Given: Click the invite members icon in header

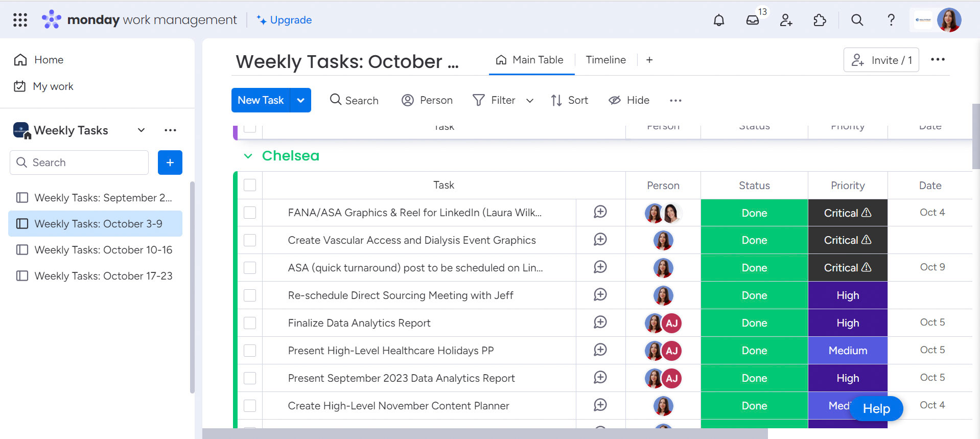Looking at the screenshot, I should click(x=786, y=20).
